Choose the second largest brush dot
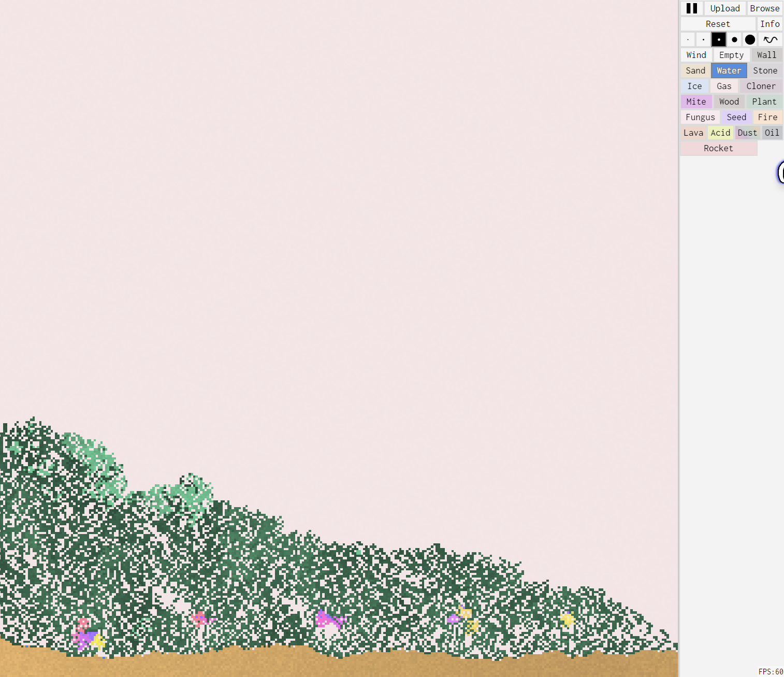The width and height of the screenshot is (784, 677). pyautogui.click(x=734, y=39)
